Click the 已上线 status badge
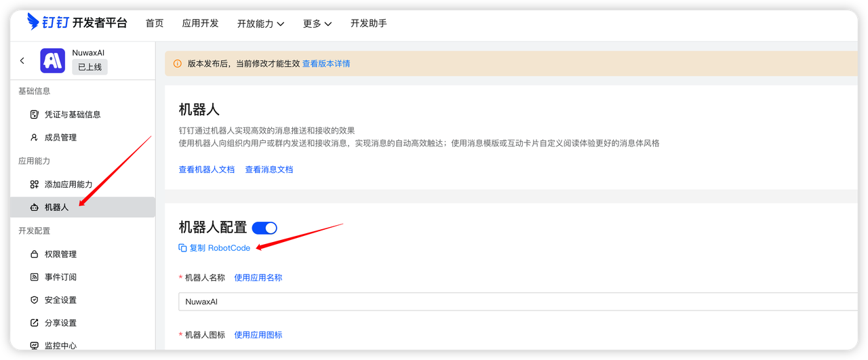 click(x=90, y=67)
